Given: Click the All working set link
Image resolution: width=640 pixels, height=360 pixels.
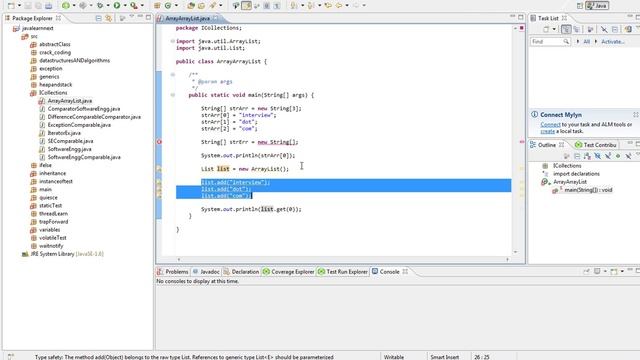Looking at the screenshot, I should pyautogui.click(x=587, y=42).
